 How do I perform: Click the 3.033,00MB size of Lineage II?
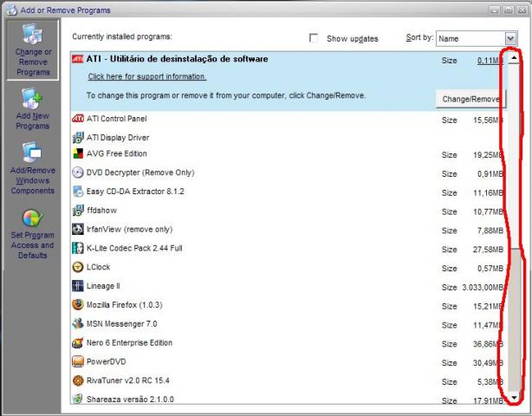pyautogui.click(x=483, y=288)
